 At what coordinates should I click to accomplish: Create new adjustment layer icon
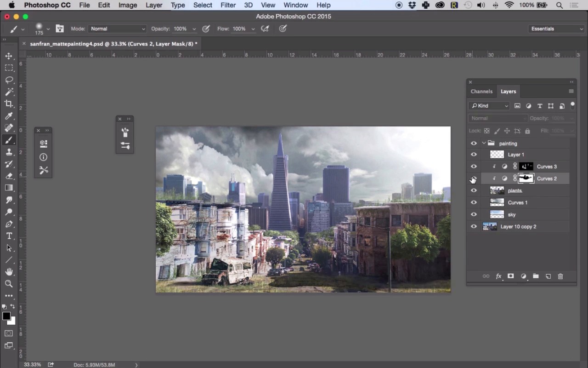tap(523, 276)
